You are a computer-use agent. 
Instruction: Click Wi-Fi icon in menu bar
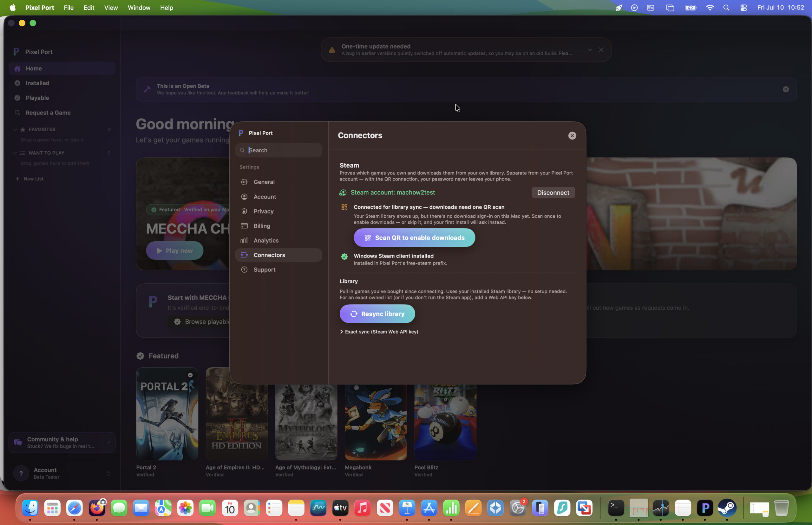(x=710, y=8)
